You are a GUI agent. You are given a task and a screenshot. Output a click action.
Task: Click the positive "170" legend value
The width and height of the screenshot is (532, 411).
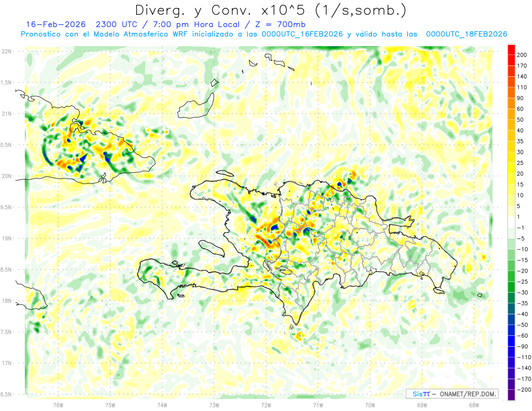tap(522, 66)
